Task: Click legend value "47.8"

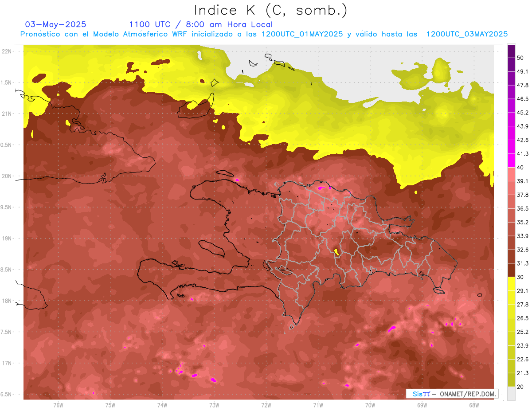Action: pyautogui.click(x=523, y=85)
